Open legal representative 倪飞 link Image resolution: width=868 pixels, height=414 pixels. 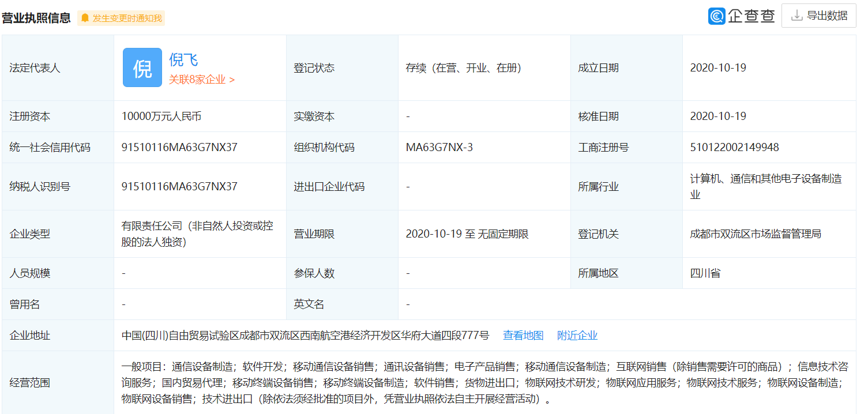(183, 59)
